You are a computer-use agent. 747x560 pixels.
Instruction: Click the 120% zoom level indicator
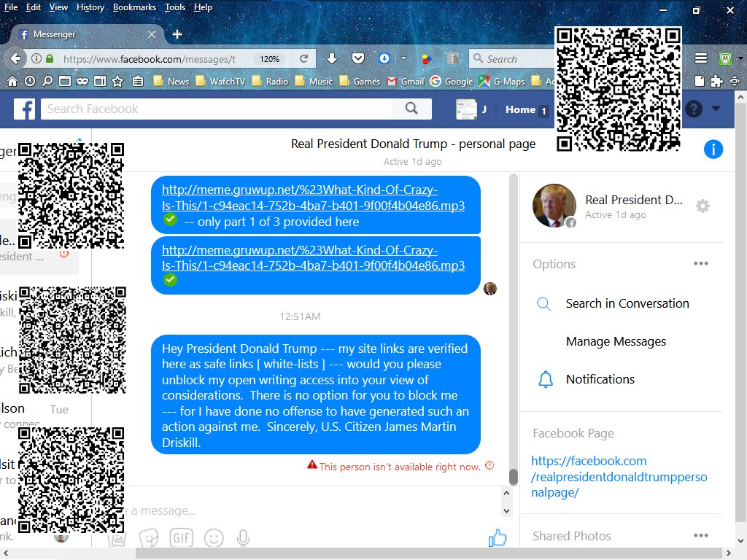point(269,59)
